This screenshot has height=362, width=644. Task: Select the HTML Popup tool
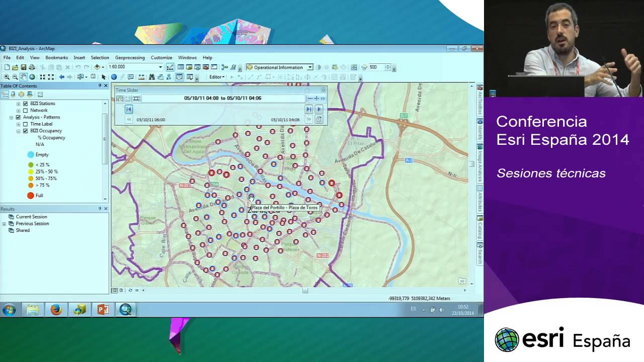131,77
